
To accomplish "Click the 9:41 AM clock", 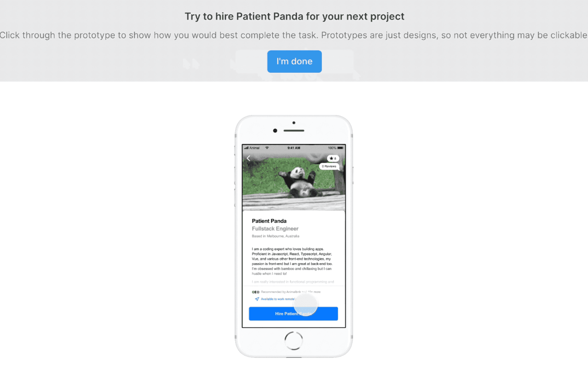I will pyautogui.click(x=294, y=148).
